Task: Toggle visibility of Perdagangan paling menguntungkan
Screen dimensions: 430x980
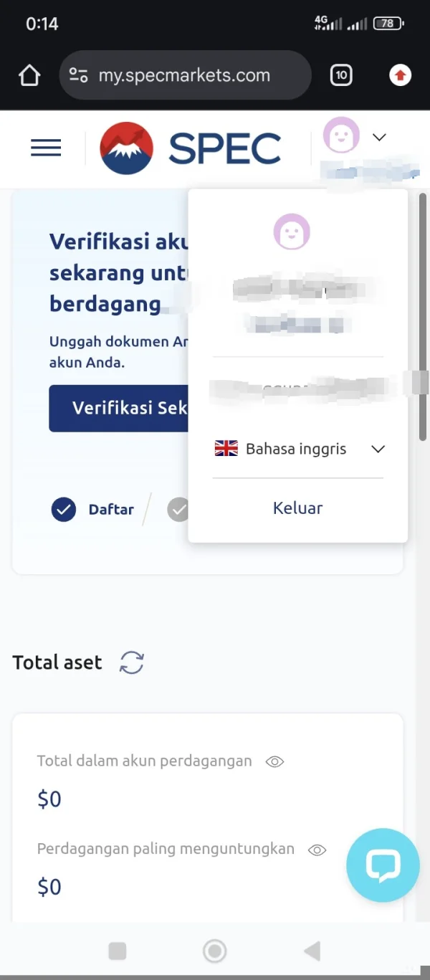Action: click(317, 850)
